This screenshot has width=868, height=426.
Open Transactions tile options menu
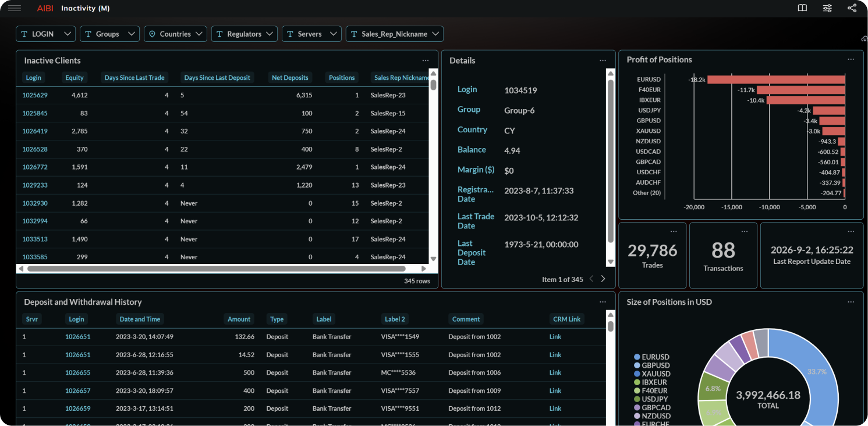click(x=745, y=231)
